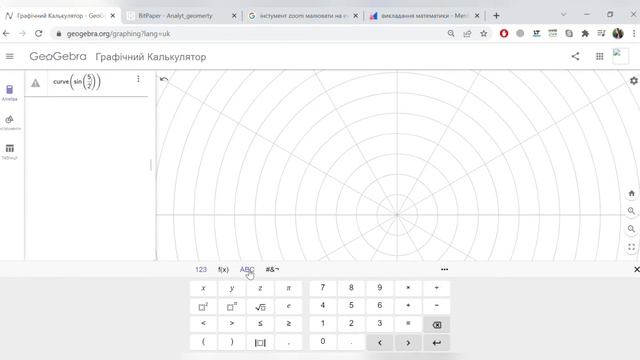Tap the number 7 key

(323, 288)
